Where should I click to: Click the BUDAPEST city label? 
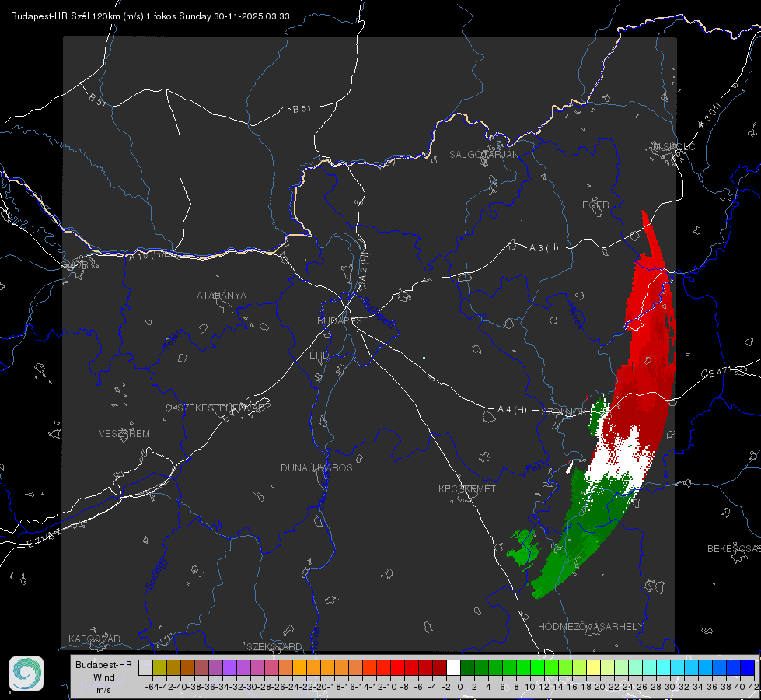coord(342,321)
